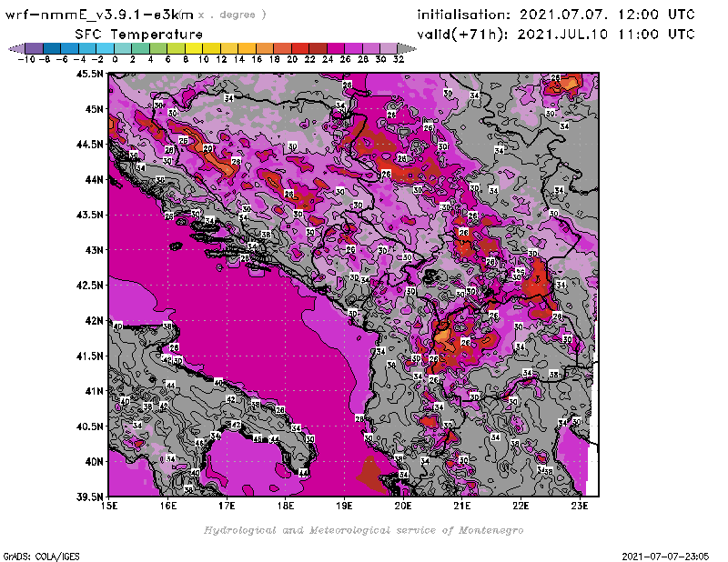Click the '20E' longitude label
The height and width of the screenshot is (562, 728).
pyautogui.click(x=403, y=506)
